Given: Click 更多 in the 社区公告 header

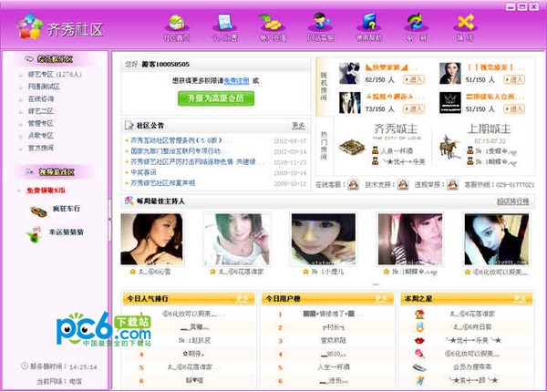Looking at the screenshot, I should [x=298, y=126].
